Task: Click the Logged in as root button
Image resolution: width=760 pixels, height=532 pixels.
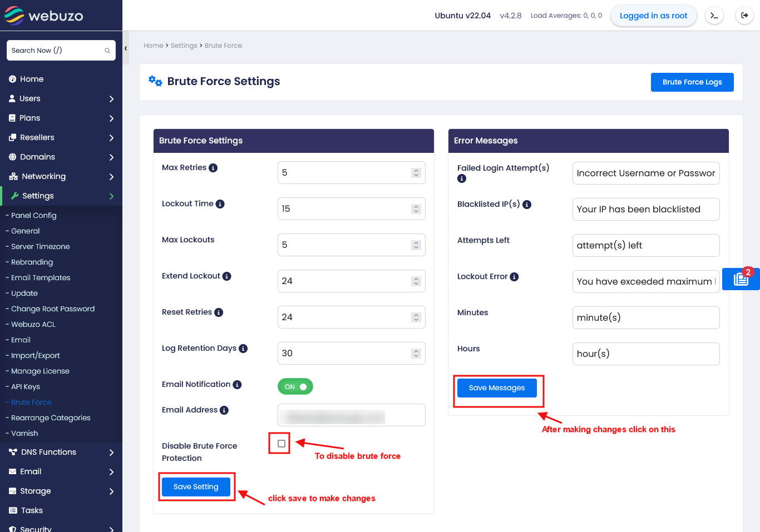Action: tap(654, 16)
